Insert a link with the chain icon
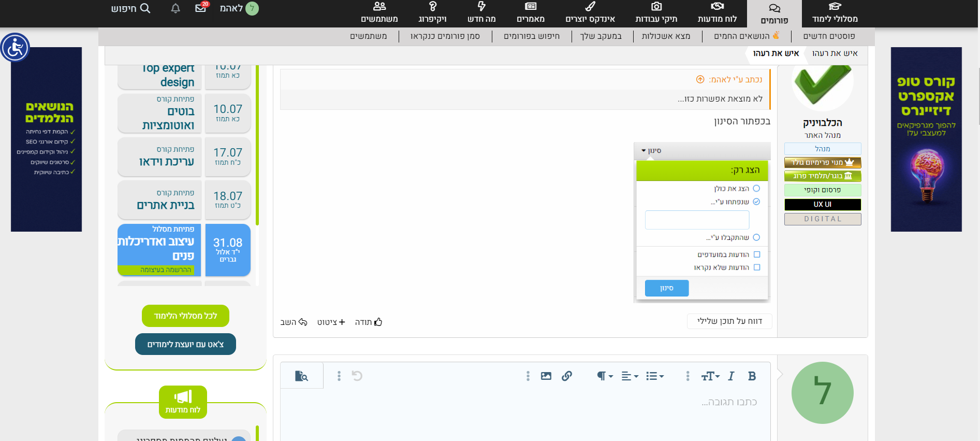 click(x=567, y=376)
